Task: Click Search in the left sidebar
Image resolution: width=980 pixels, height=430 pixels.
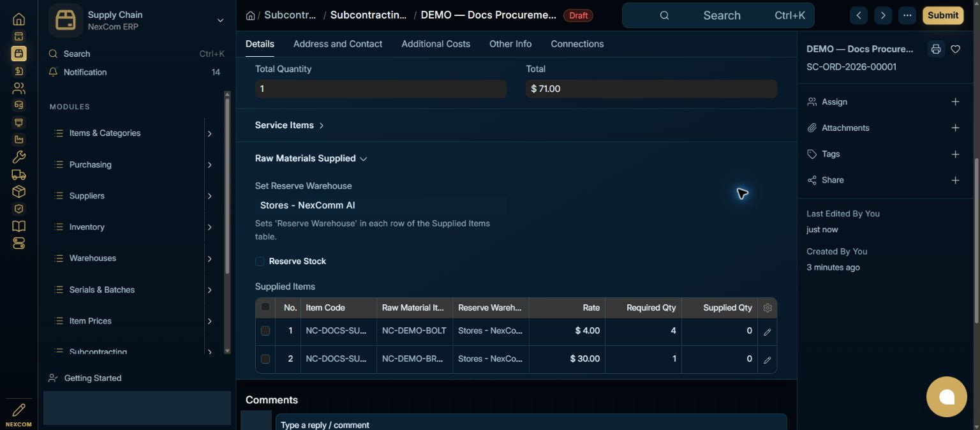Action: 137,54
